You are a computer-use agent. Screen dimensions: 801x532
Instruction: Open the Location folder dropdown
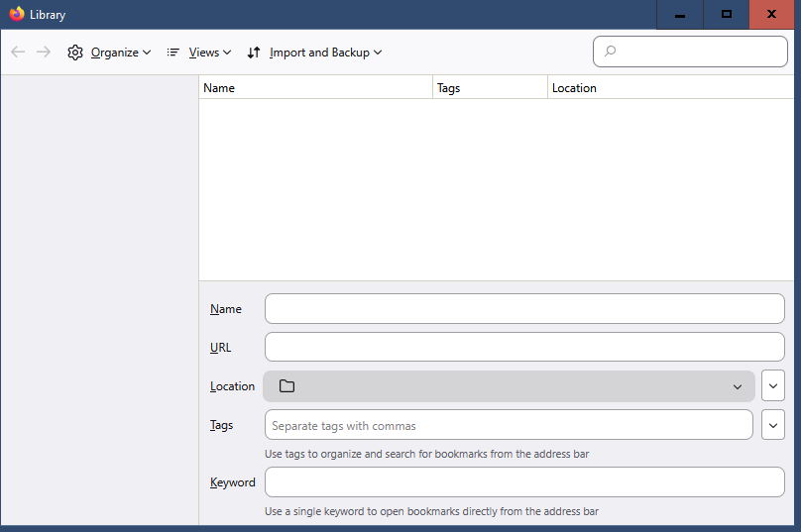click(509, 386)
